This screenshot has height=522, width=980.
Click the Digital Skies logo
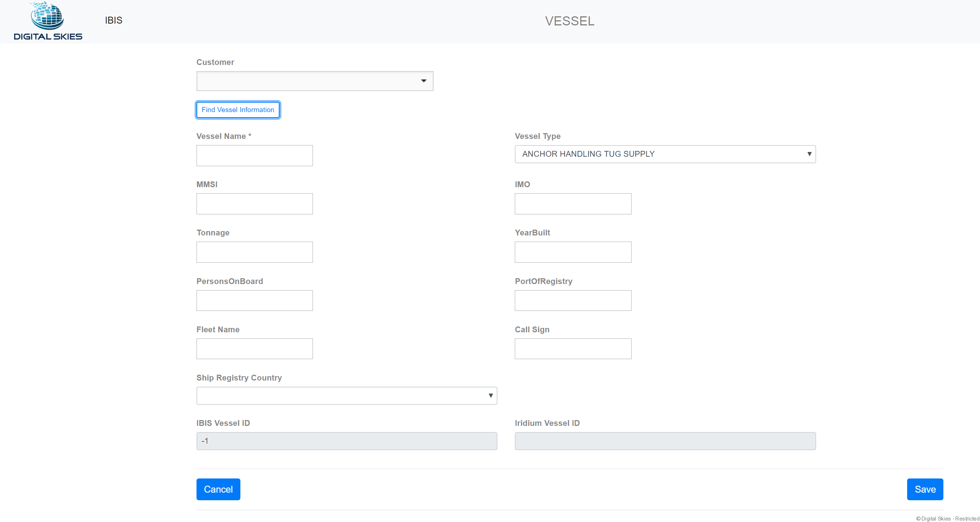[48, 21]
